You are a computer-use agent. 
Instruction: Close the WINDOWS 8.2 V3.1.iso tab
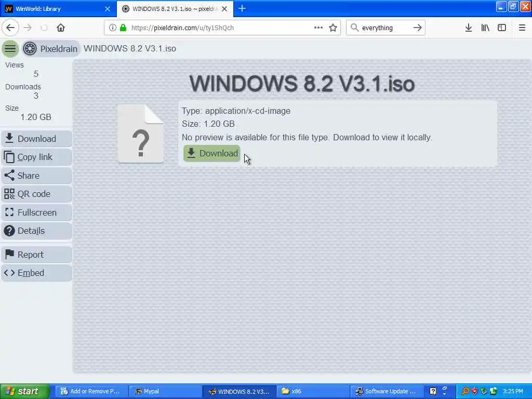224,9
